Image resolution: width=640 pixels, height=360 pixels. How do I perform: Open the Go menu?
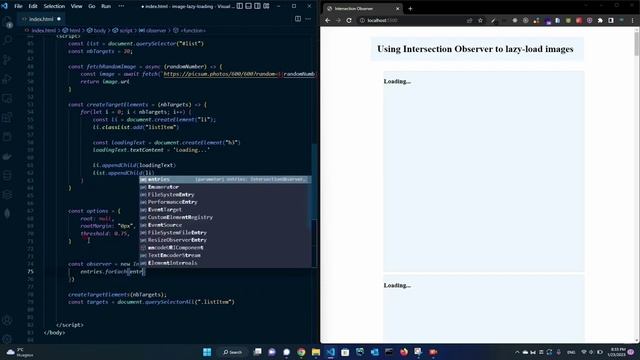coord(92,6)
